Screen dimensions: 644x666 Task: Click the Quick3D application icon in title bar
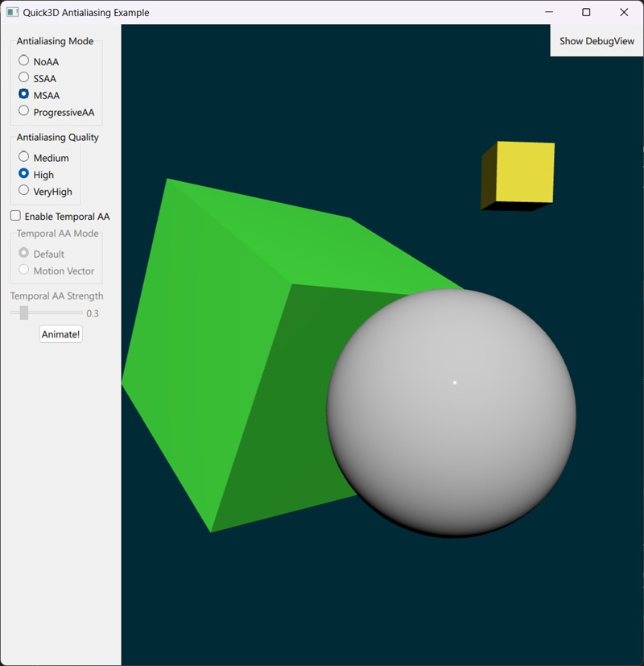pyautogui.click(x=11, y=12)
